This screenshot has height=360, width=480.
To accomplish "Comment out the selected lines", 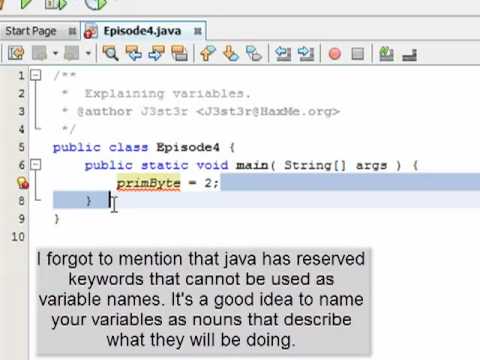I will pyautogui.click(x=387, y=54).
